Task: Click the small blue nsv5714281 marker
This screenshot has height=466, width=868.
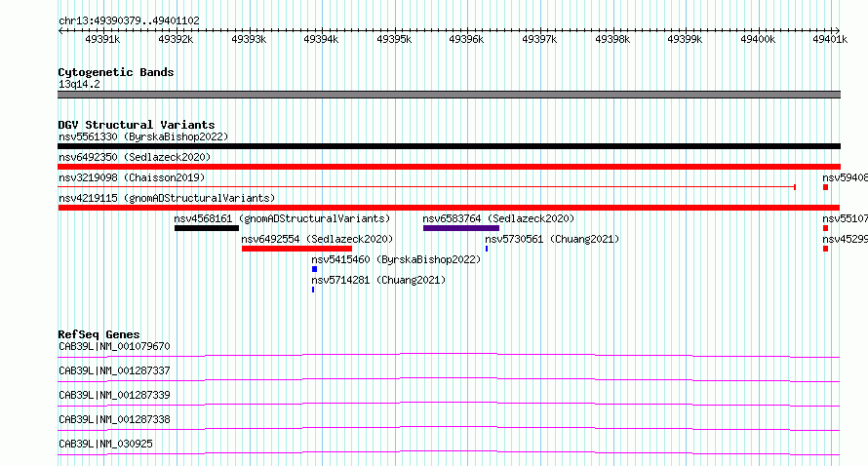Action: [x=313, y=290]
